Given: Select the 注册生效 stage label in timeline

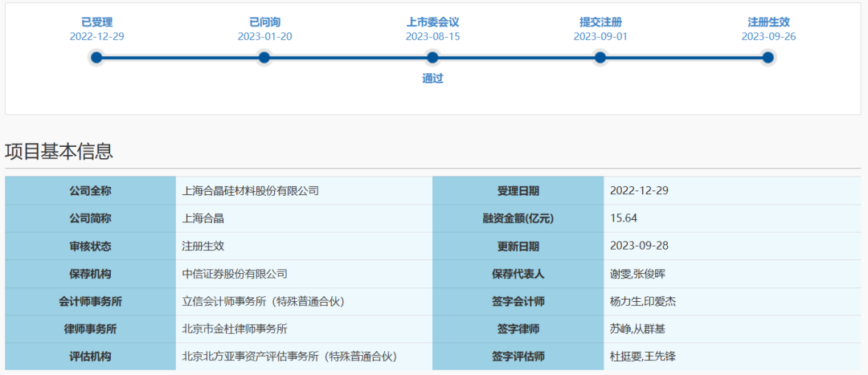Looking at the screenshot, I should (768, 22).
